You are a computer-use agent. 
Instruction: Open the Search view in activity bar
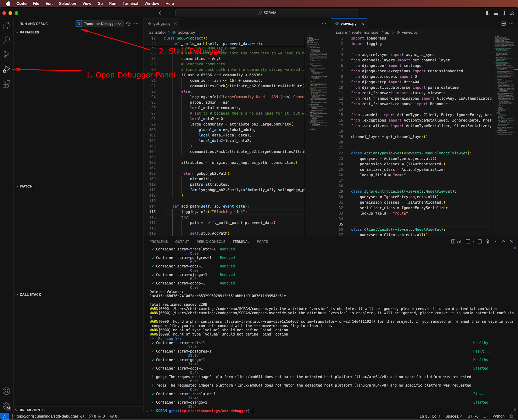pos(6,40)
